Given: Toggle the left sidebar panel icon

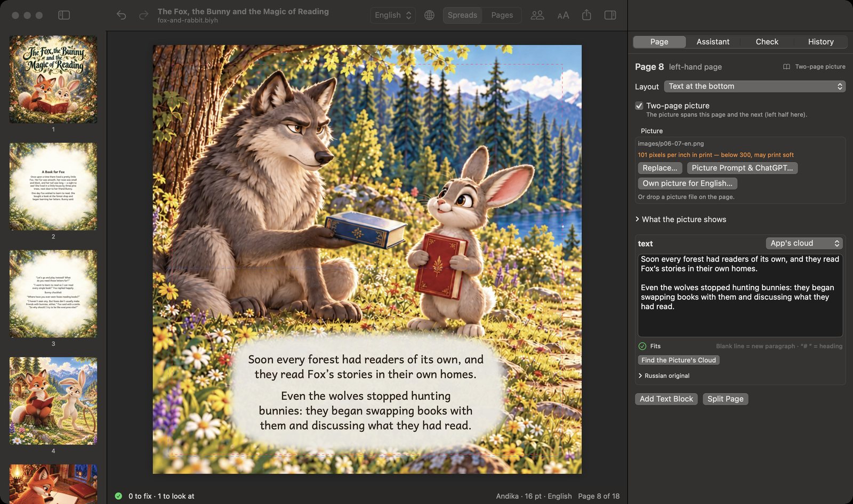Looking at the screenshot, I should pyautogui.click(x=64, y=15).
